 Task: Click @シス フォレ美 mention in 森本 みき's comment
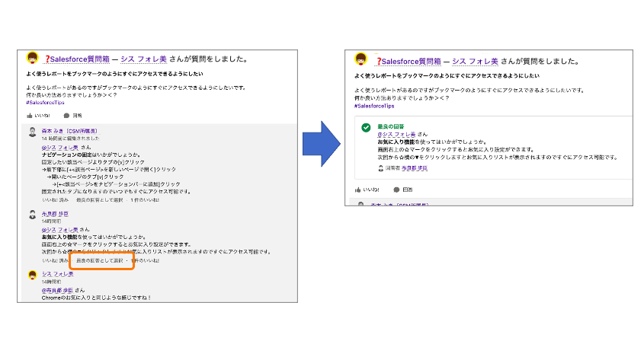click(x=59, y=147)
